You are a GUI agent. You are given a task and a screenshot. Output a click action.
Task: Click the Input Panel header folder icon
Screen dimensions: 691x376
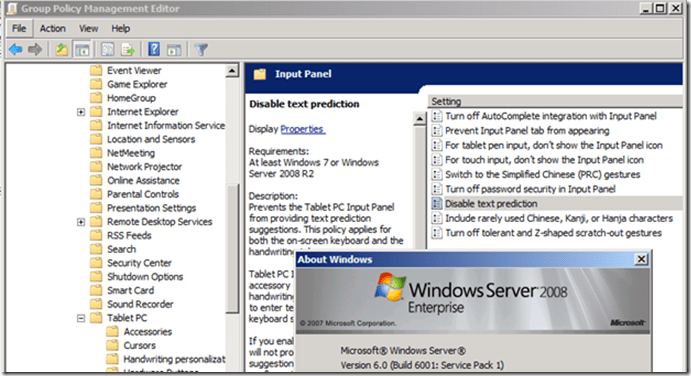click(260, 74)
